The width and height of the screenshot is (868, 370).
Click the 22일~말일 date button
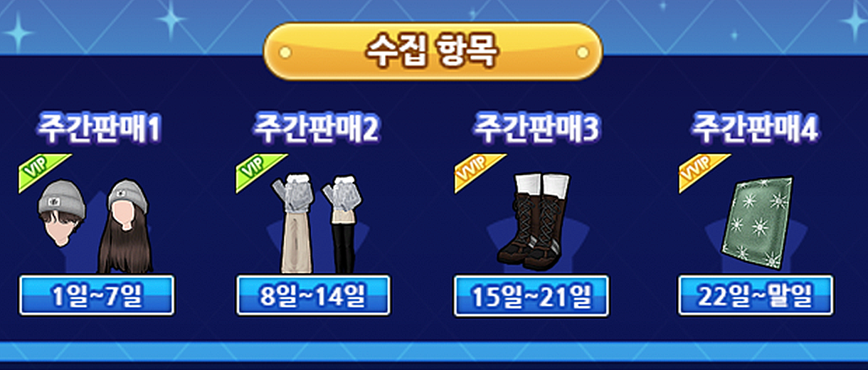tap(756, 295)
